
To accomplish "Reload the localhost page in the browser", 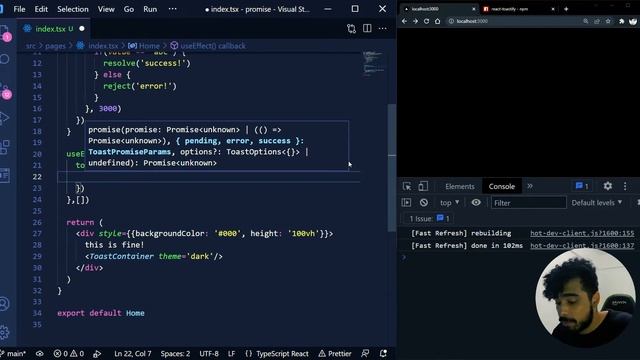I will (426, 21).
